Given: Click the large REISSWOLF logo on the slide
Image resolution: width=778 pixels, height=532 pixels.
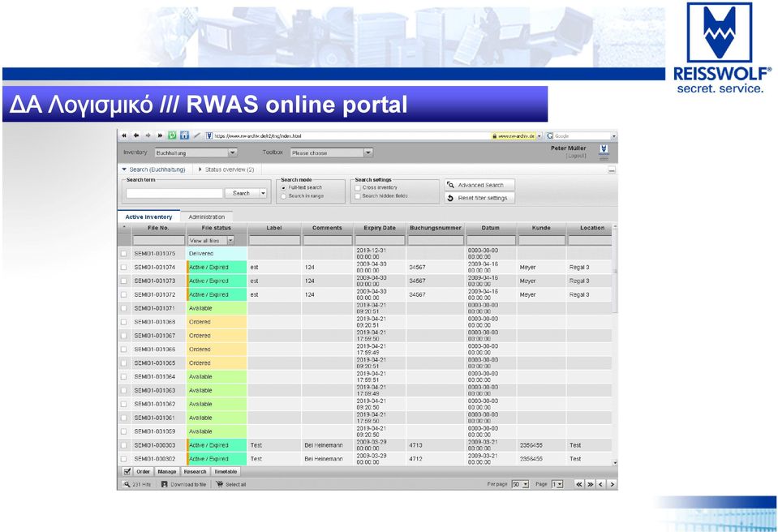Looking at the screenshot, I should pos(722,48).
